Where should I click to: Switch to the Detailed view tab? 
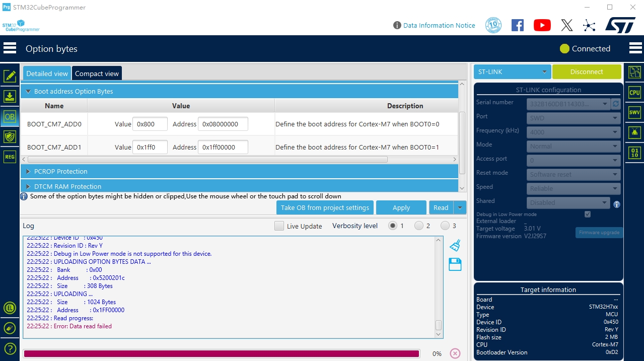coord(47,74)
